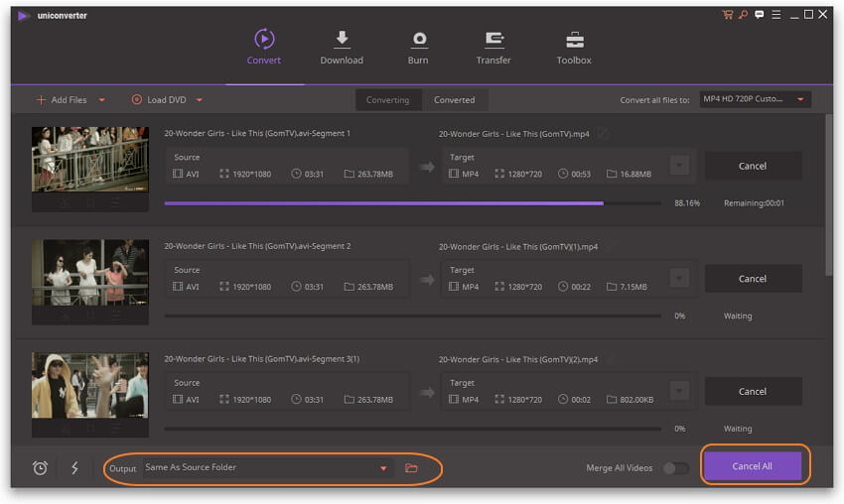
Task: Click the Segment 2 progress bar at 0%
Action: click(x=413, y=315)
